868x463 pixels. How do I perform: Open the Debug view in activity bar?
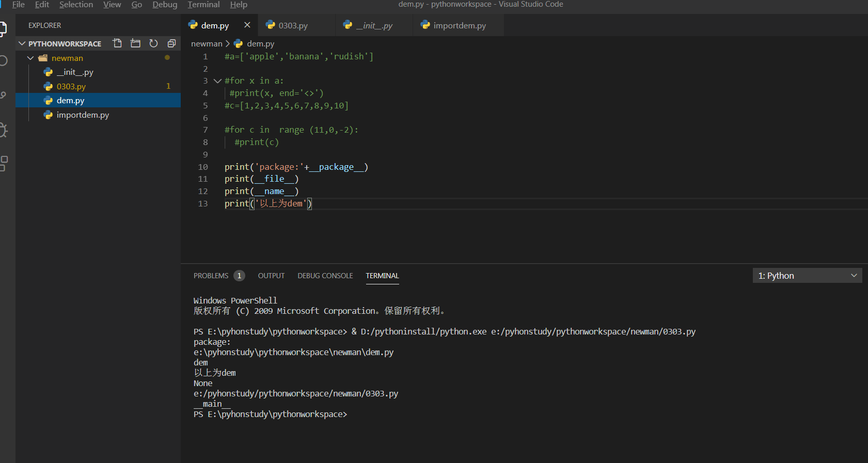3,130
